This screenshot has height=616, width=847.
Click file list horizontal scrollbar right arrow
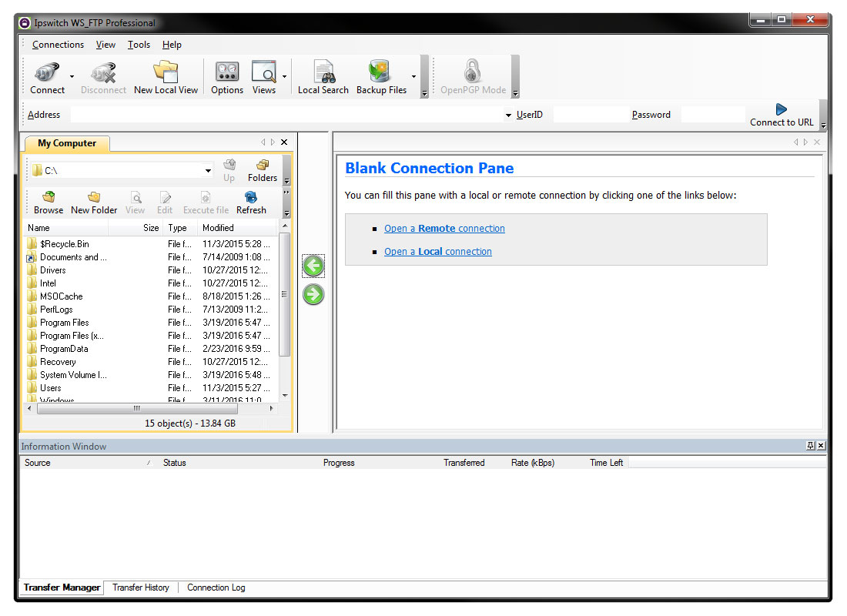pyautogui.click(x=271, y=409)
